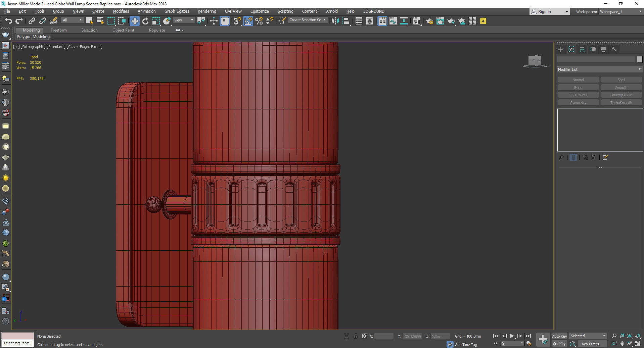Open Select by Name list icon
This screenshot has width=644, height=348.
pos(100,21)
